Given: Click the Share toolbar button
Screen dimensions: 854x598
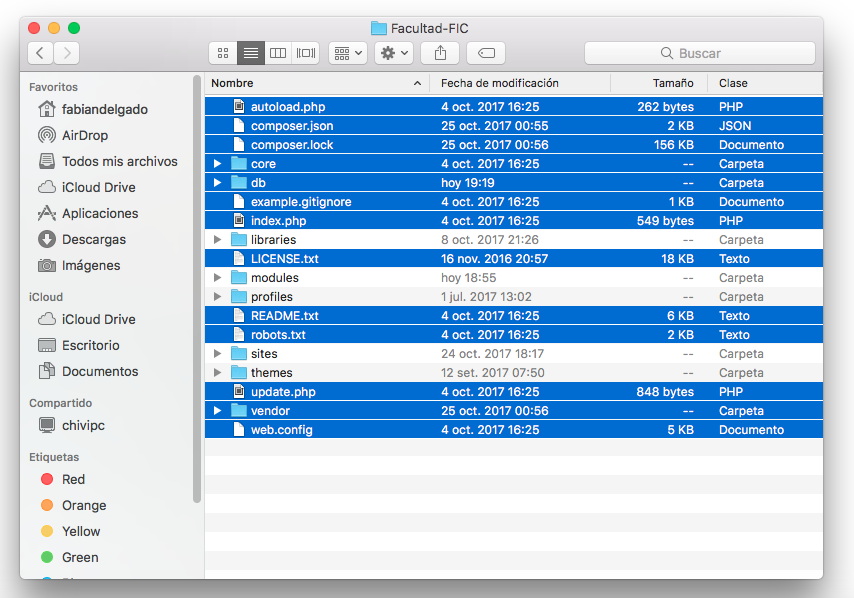Looking at the screenshot, I should (440, 53).
